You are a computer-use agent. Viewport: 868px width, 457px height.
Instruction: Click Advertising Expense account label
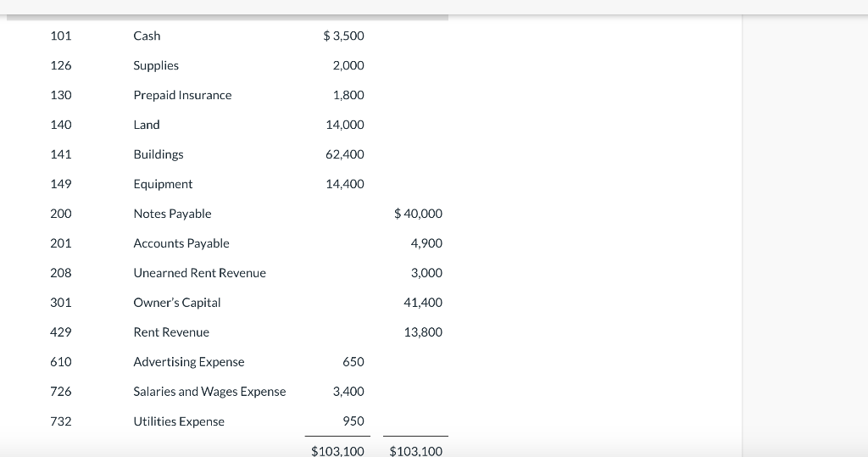click(x=189, y=362)
